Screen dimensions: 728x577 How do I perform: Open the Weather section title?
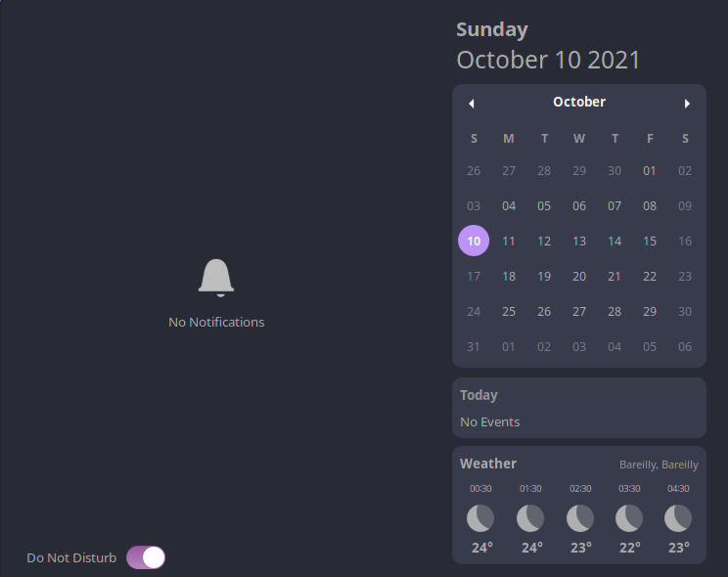tap(488, 464)
